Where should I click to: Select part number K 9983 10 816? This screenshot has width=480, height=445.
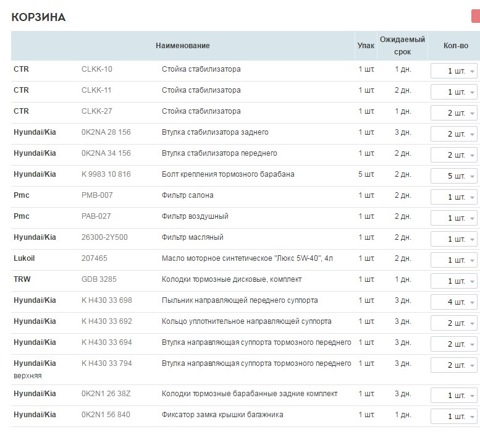coord(106,174)
